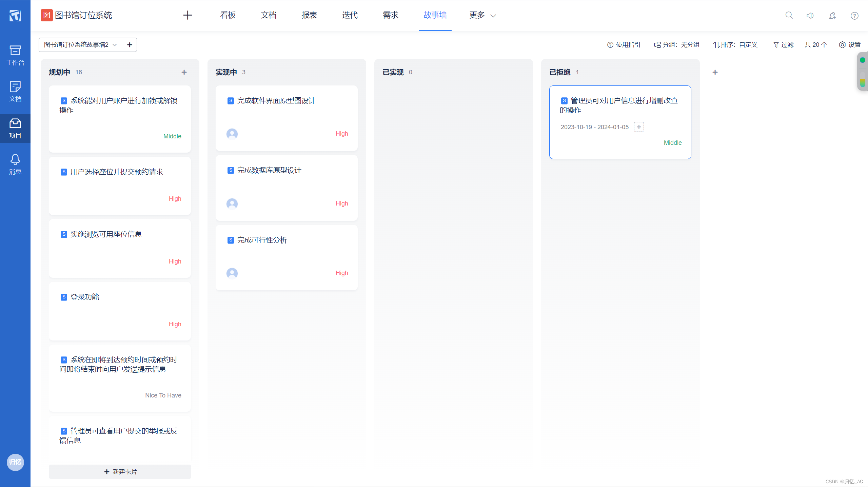Open the 完成可行性分析 card
Screen dimensions: 868x487
[262, 240]
